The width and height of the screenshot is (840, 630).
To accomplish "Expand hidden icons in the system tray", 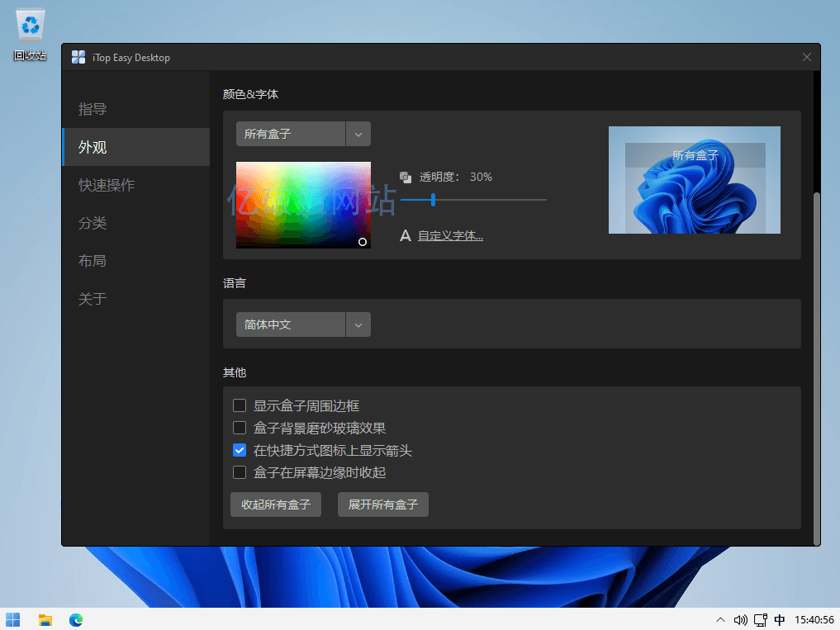I will point(719,619).
